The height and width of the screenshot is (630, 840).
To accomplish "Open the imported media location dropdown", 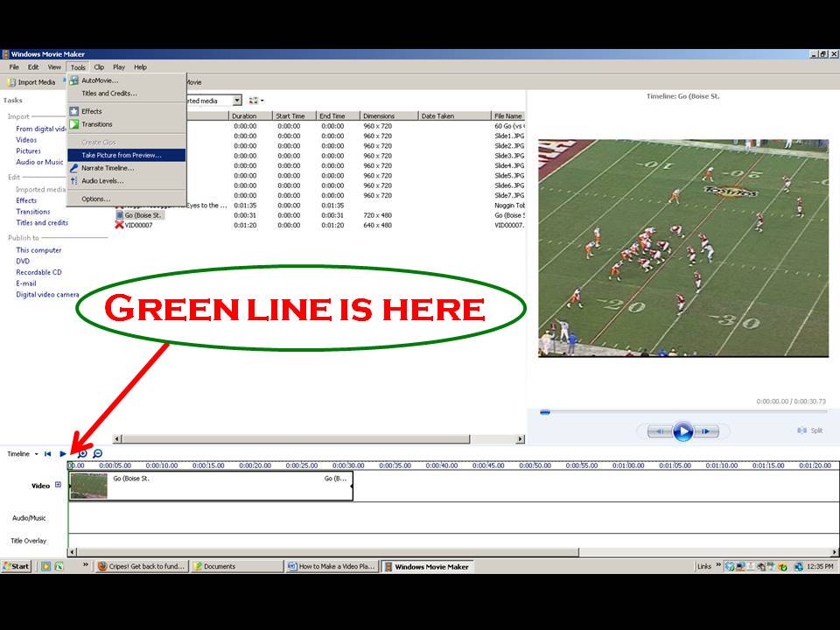I will click(237, 101).
